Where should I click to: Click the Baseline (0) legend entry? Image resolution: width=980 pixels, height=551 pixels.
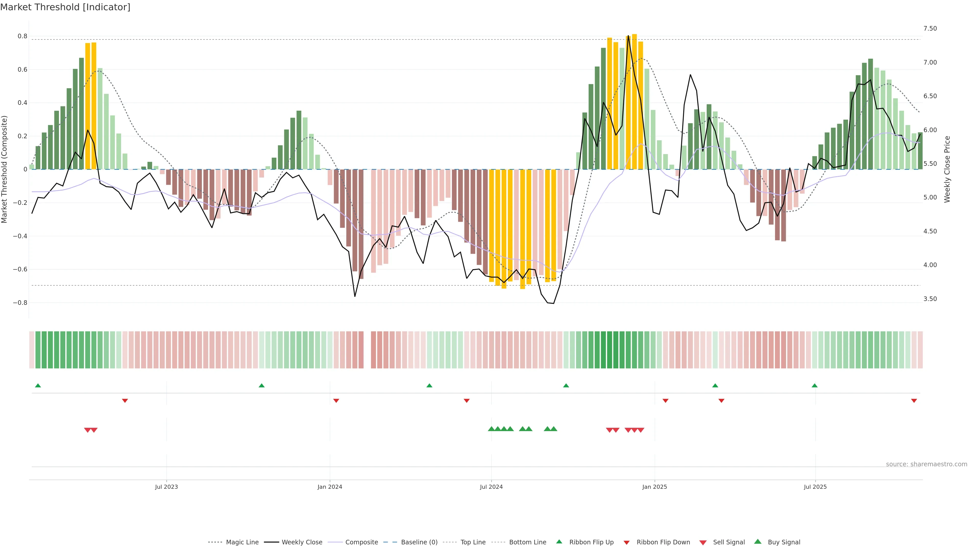(419, 542)
